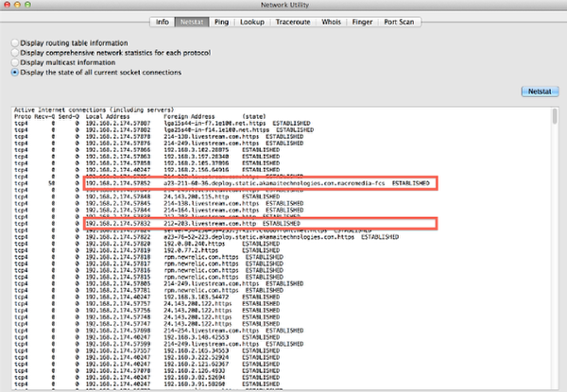Click the output pane scrollbar thumb
Screen dimensions: 567x392
tap(555, 116)
